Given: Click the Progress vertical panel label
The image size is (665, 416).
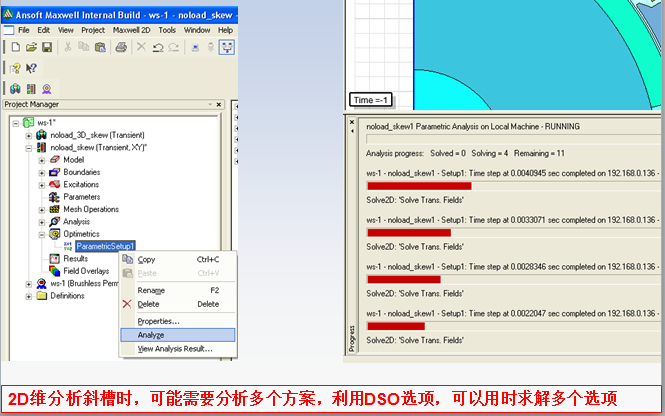Looking at the screenshot, I should pyautogui.click(x=352, y=338).
